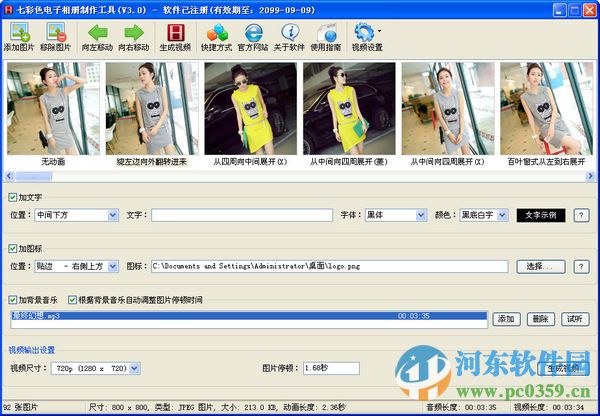Maximize the window
Image resolution: width=600 pixels, height=416 pixels.
coord(574,10)
